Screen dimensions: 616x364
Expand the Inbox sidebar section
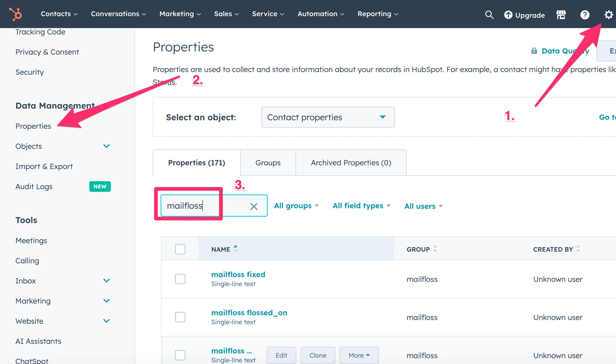[107, 281]
